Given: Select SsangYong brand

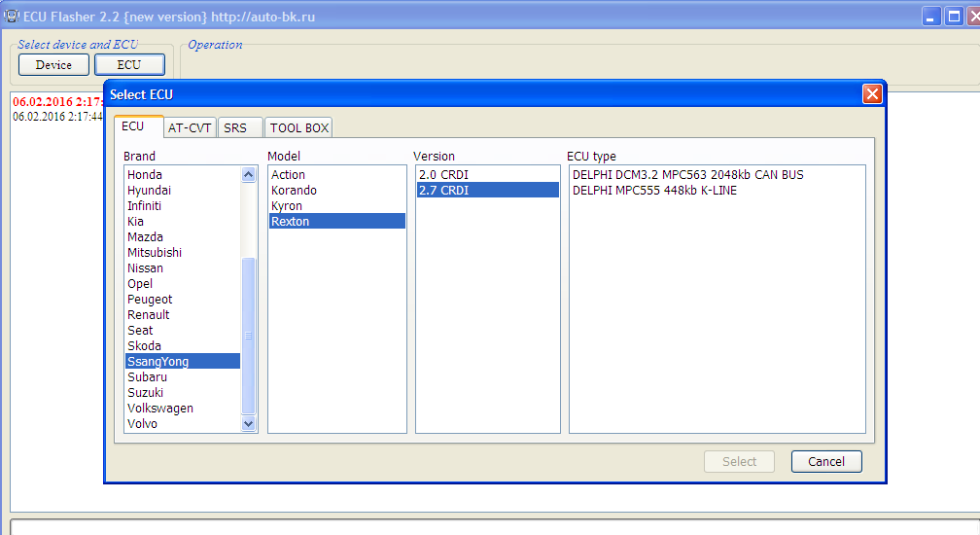Looking at the screenshot, I should point(183,361).
